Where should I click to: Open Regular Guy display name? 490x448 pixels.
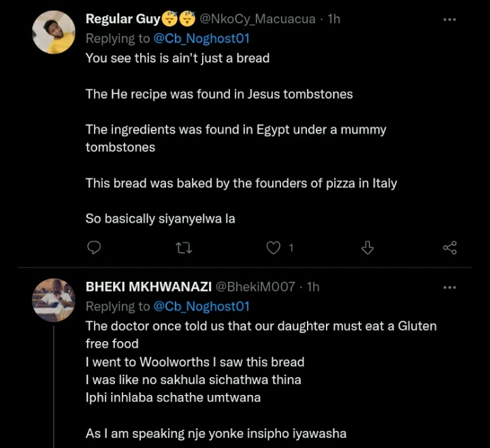point(122,19)
